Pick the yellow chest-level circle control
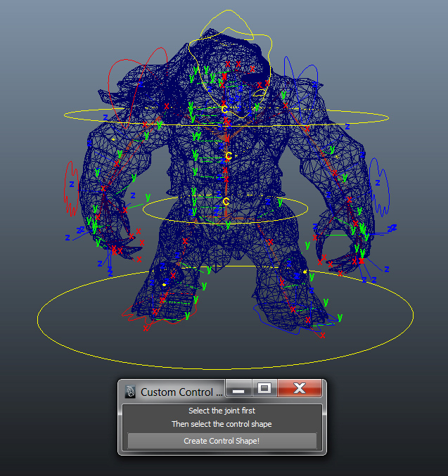448x476 pixels. pos(366,112)
